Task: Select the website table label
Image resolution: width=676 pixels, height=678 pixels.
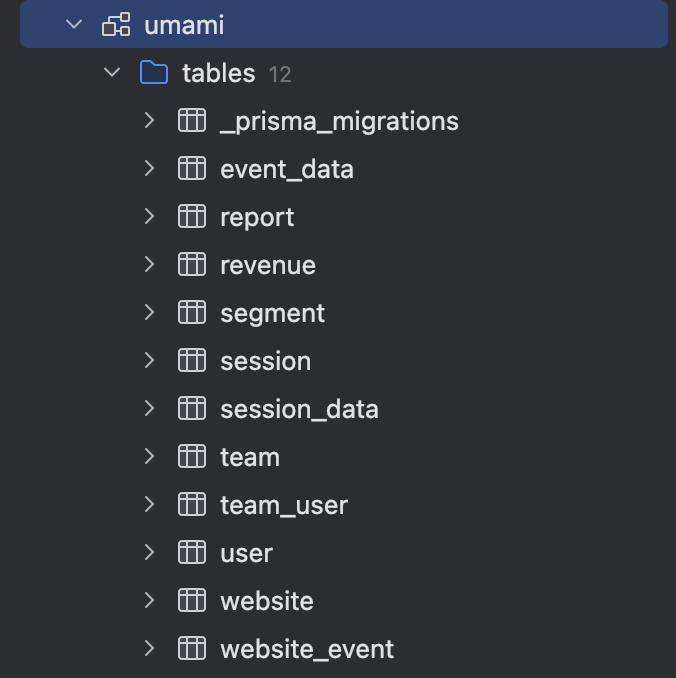Action: tap(266, 601)
